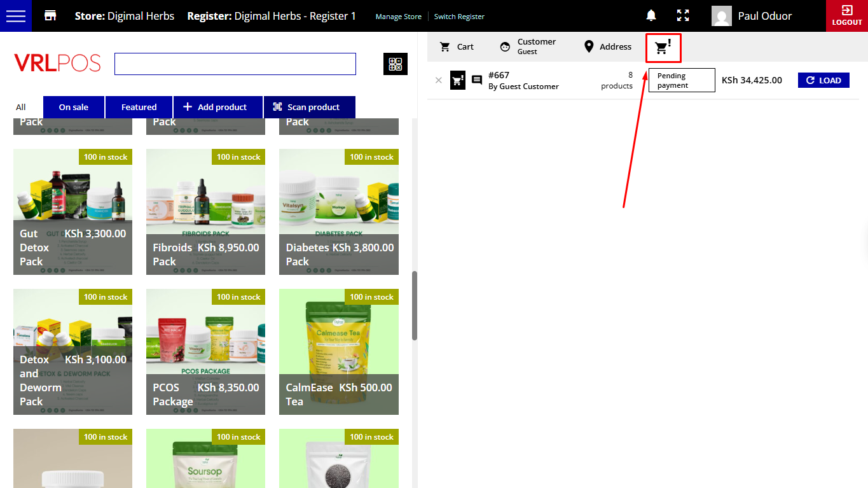Show the On sale products
868x488 pixels.
click(73, 107)
